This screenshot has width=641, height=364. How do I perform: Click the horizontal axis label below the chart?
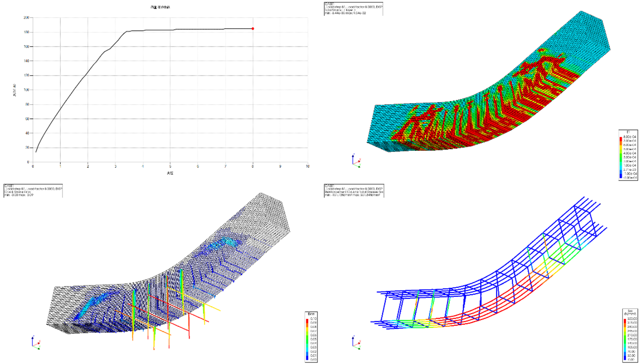coord(170,173)
